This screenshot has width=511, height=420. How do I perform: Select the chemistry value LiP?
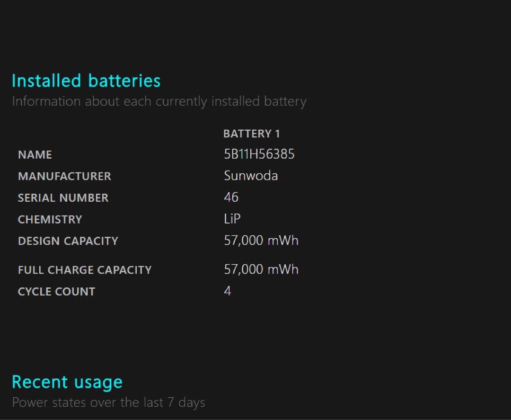[x=232, y=219]
